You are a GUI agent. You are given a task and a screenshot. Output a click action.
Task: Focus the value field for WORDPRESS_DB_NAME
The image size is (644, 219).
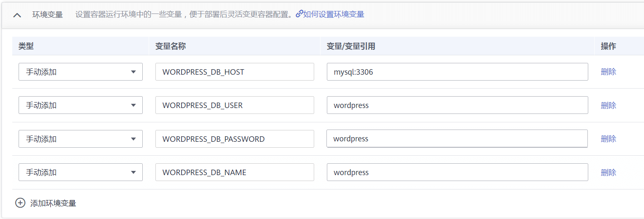tap(457, 172)
